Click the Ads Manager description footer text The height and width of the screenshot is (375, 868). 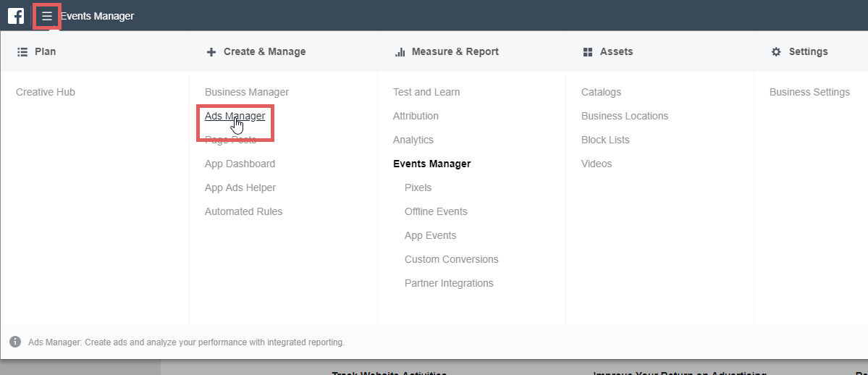187,342
